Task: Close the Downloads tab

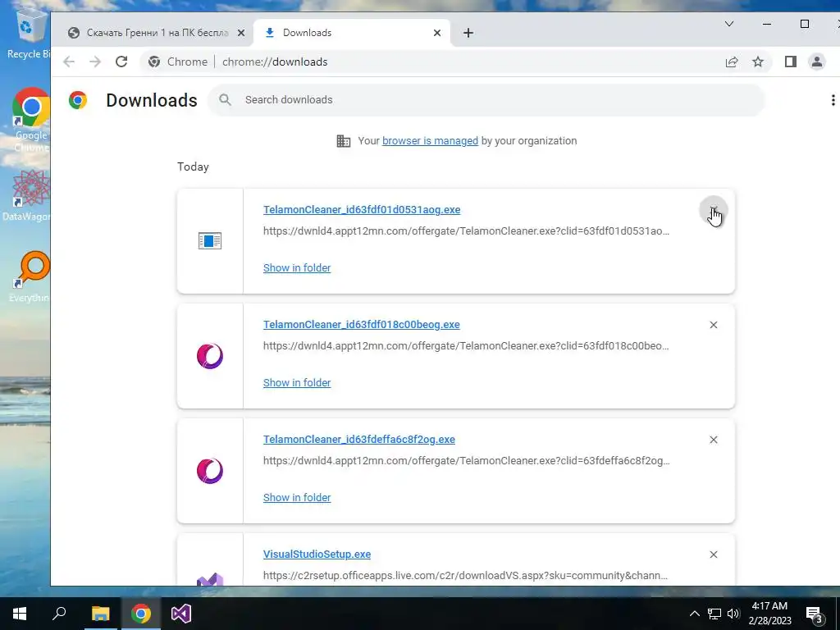Action: pos(437,33)
